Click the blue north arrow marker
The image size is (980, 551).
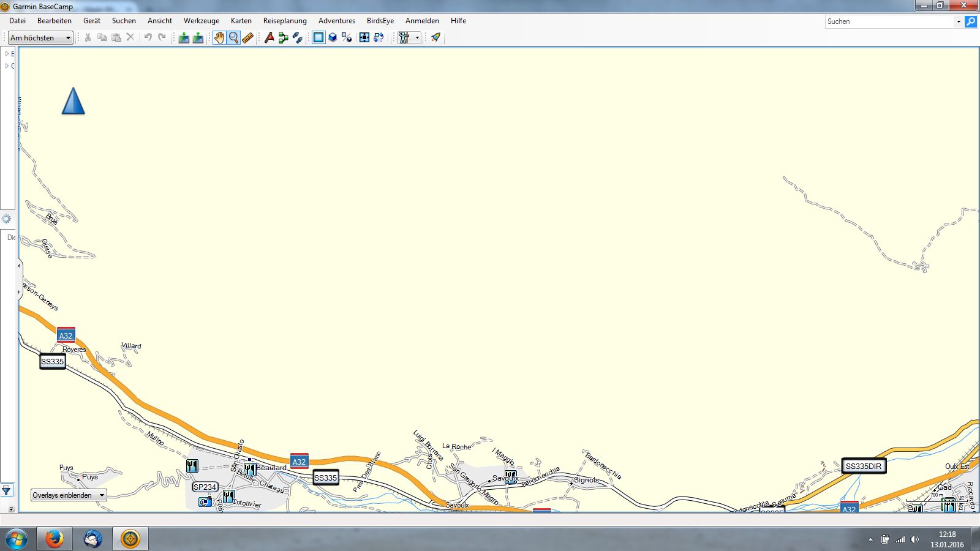[73, 102]
